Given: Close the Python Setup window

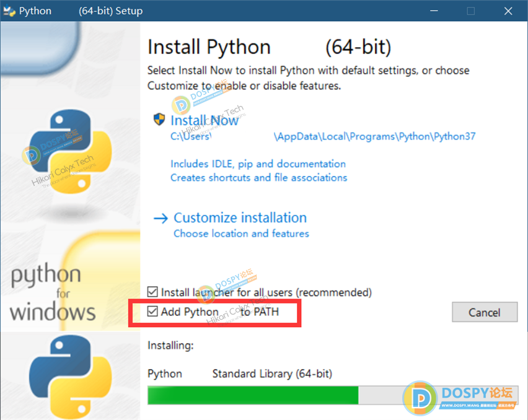Looking at the screenshot, I should click(508, 11).
